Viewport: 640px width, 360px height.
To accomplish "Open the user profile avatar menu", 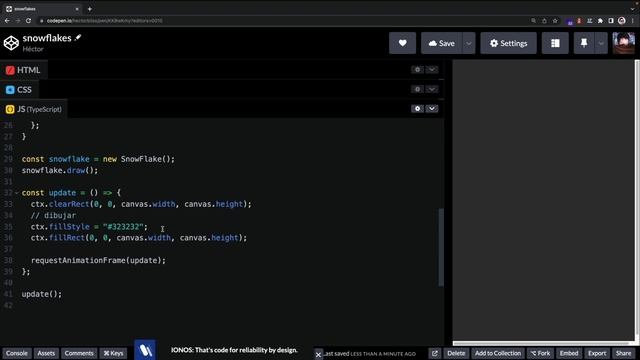I will 624,43.
